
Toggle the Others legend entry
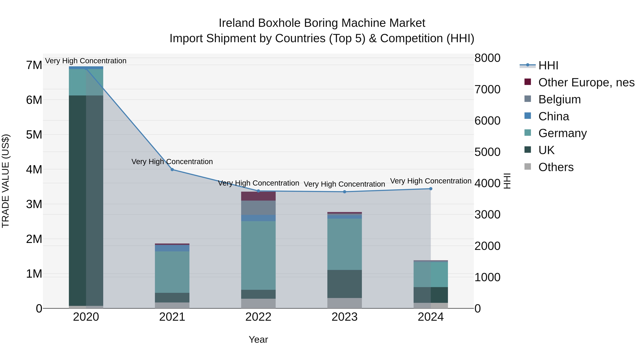(x=549, y=167)
